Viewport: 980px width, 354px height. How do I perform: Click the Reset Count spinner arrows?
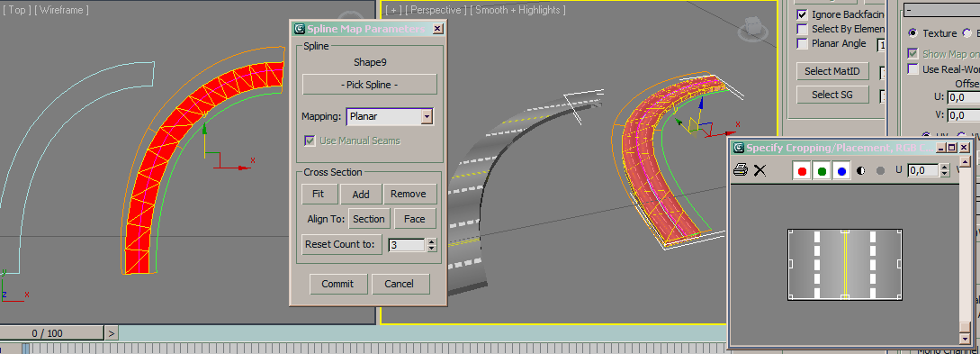[431, 245]
